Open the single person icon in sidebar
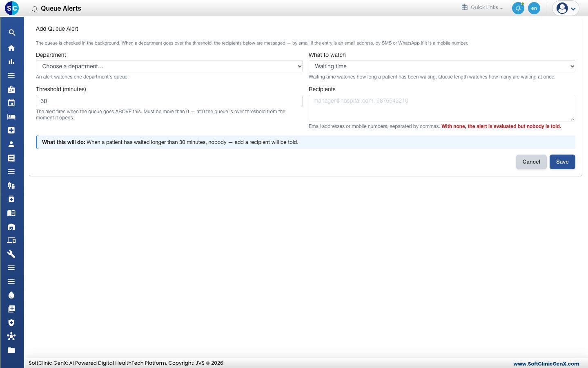This screenshot has width=588, height=368. 11,144
